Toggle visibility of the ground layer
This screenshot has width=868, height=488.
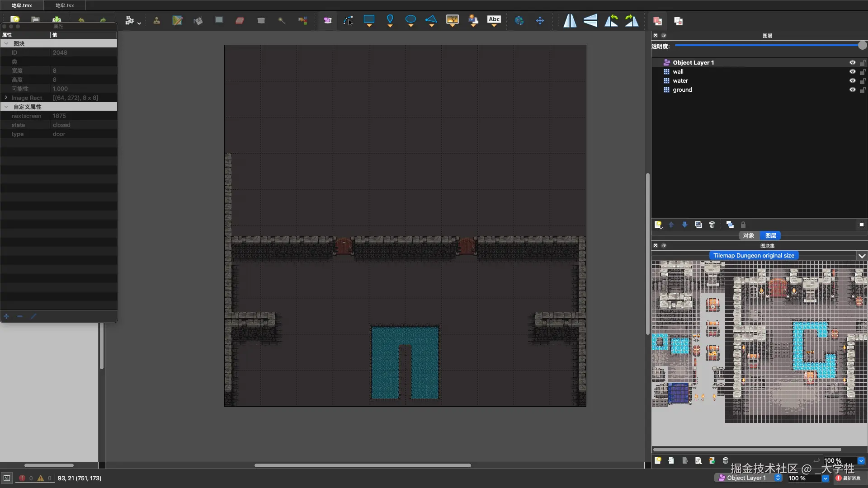(852, 90)
